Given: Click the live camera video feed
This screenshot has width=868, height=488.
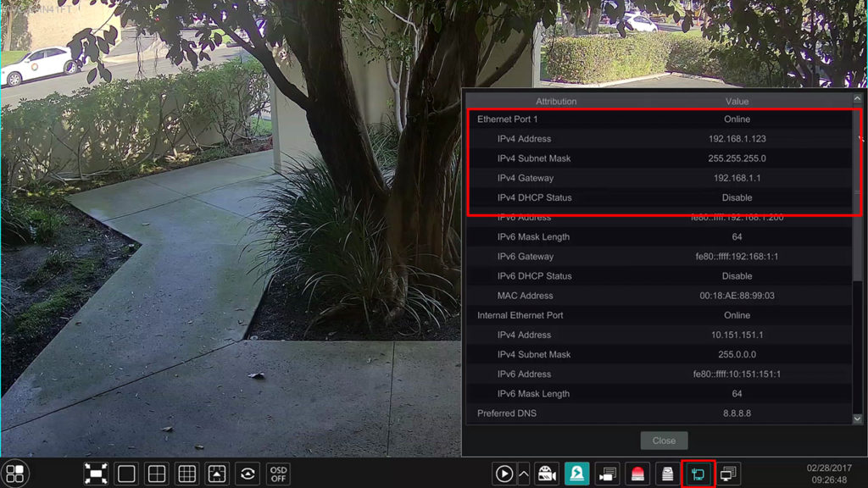Looking at the screenshot, I should click(231, 229).
